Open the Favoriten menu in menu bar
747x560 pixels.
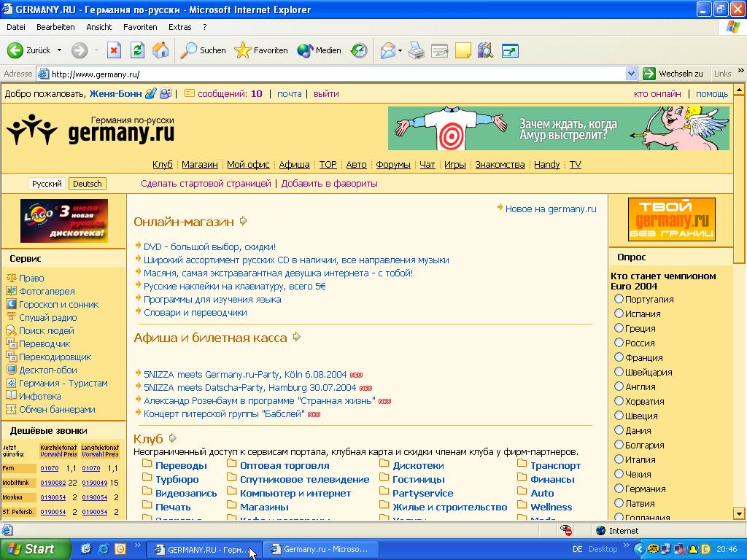140,27
